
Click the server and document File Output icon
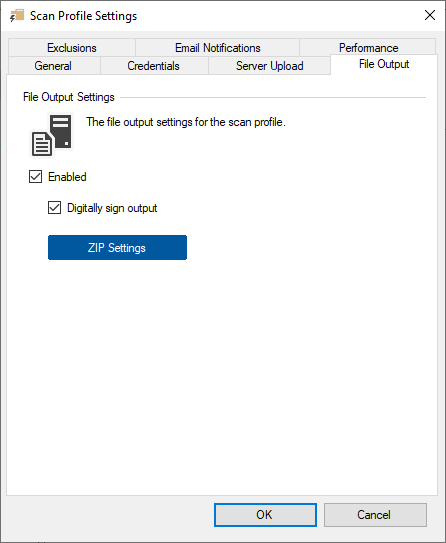(x=52, y=135)
